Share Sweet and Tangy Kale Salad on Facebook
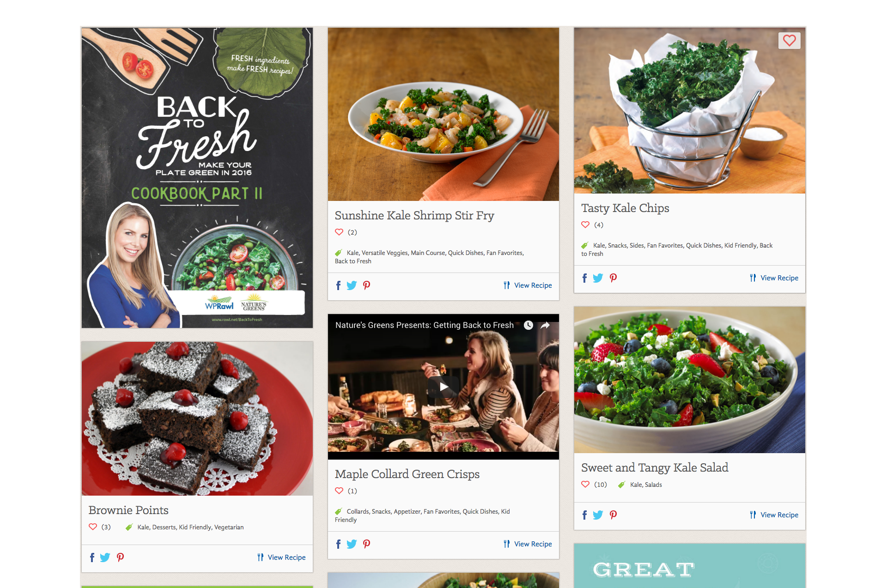 point(584,515)
